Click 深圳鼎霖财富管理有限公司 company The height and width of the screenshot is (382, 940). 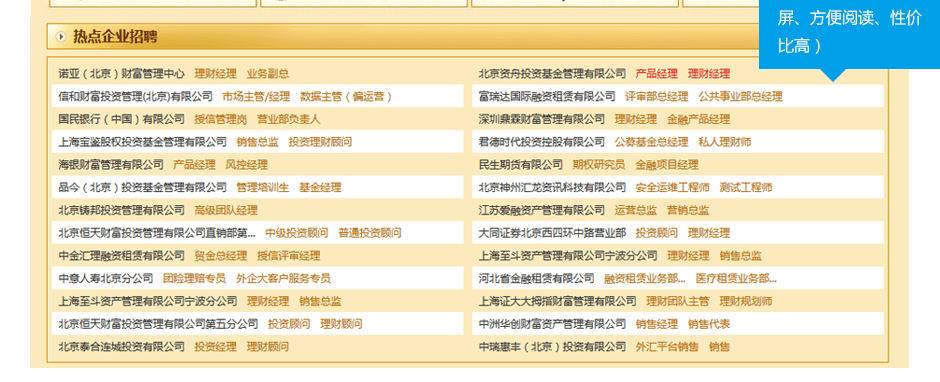point(542,119)
